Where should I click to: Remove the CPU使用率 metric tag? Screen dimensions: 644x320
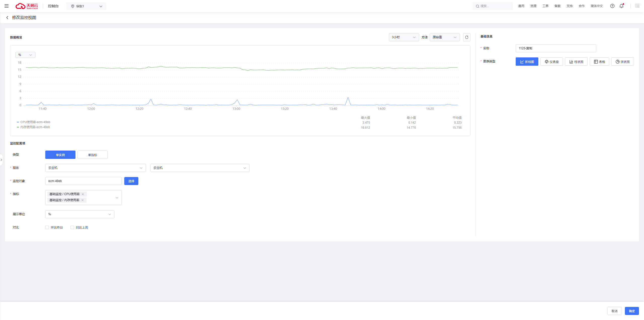point(83,194)
